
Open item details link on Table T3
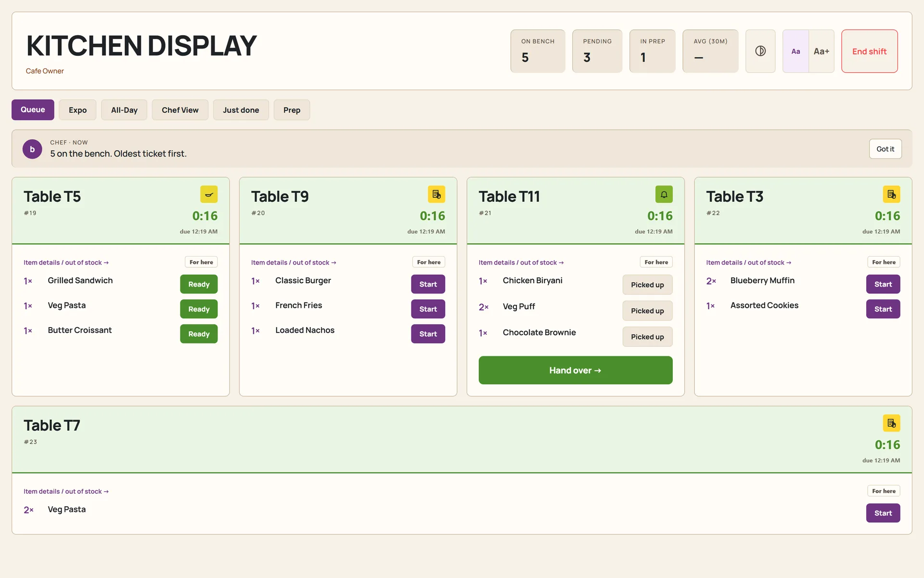point(748,263)
